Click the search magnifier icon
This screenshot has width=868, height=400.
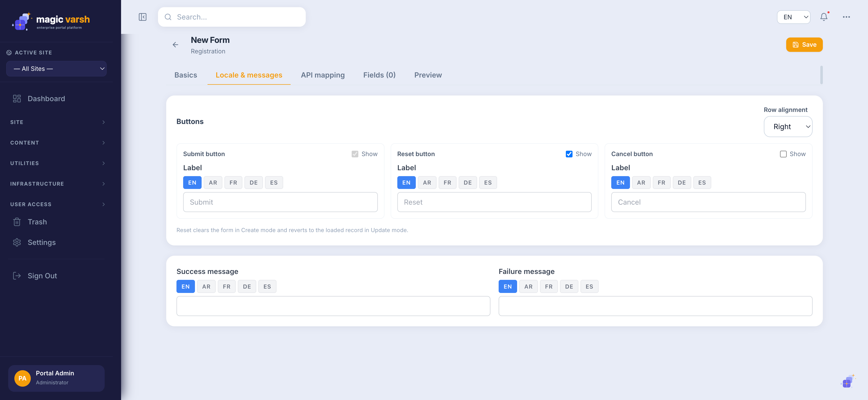168,17
